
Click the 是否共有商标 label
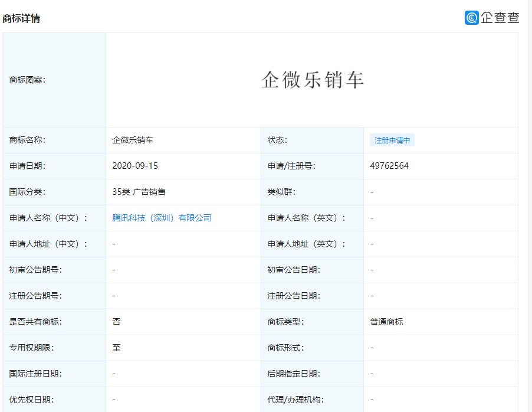(35, 322)
